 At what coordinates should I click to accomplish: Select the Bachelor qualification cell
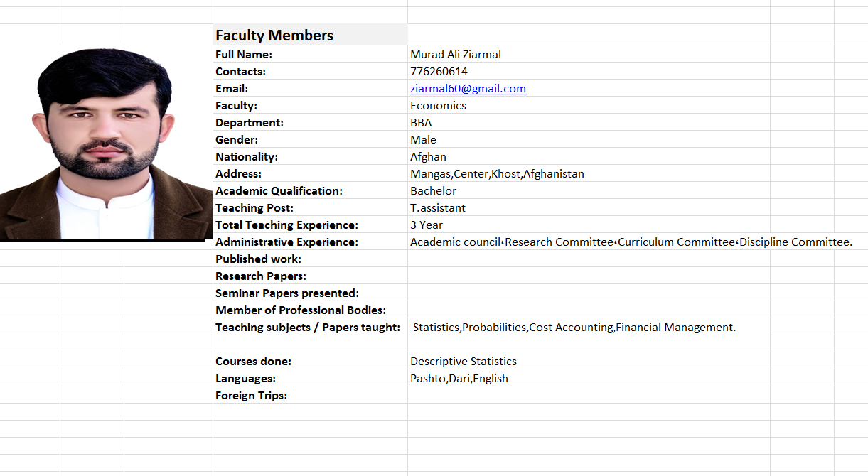[x=589, y=190]
